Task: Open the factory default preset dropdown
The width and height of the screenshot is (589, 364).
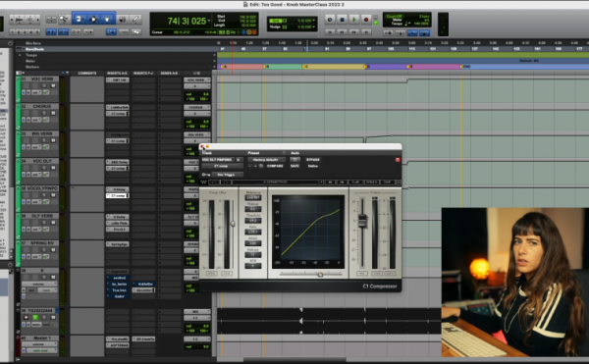Action: click(266, 160)
